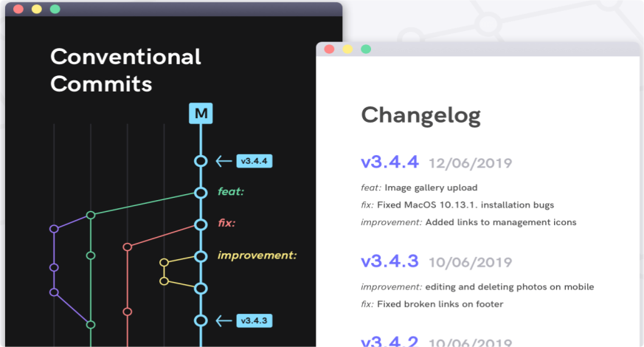Select the v3.4.3 tag label in commit graph

pos(255,320)
